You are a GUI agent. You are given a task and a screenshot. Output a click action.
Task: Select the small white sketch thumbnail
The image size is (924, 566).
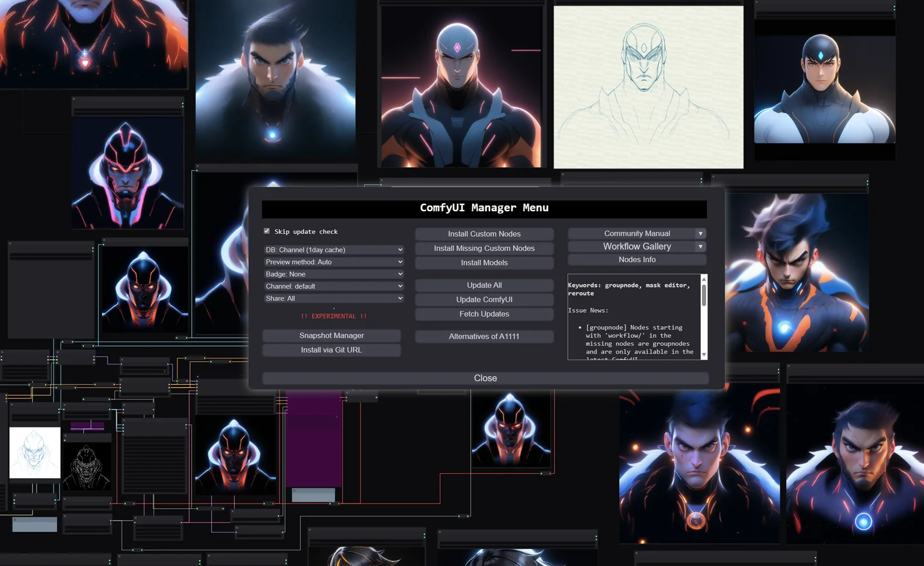35,453
